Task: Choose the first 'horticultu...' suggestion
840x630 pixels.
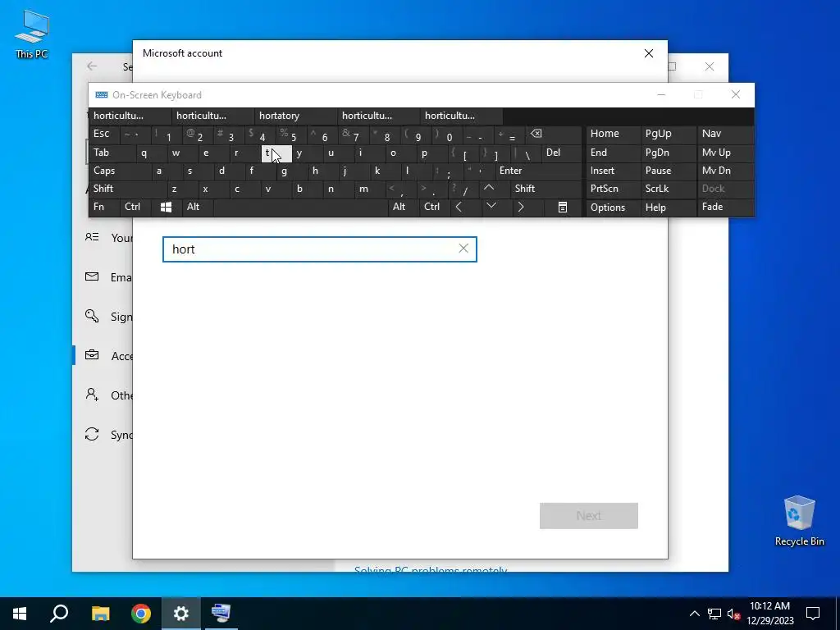Action: (x=130, y=116)
